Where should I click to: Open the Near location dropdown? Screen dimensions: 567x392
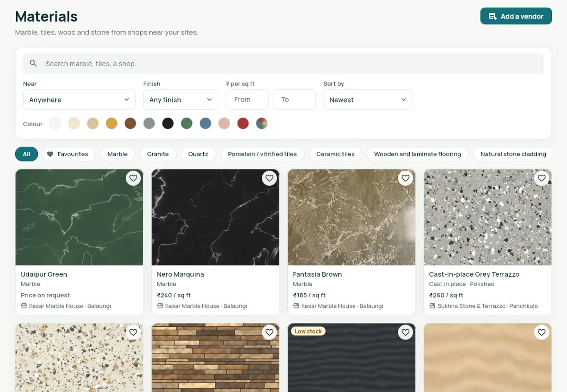[x=79, y=100]
